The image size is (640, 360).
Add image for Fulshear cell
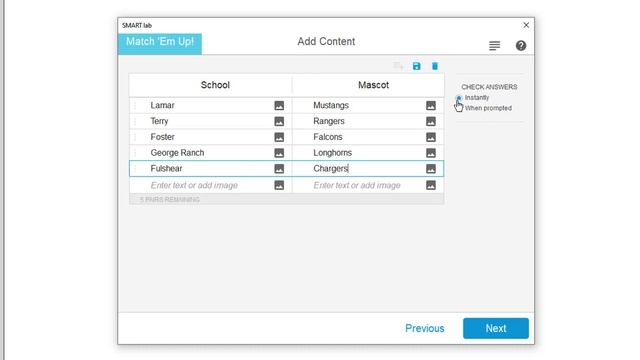279,169
